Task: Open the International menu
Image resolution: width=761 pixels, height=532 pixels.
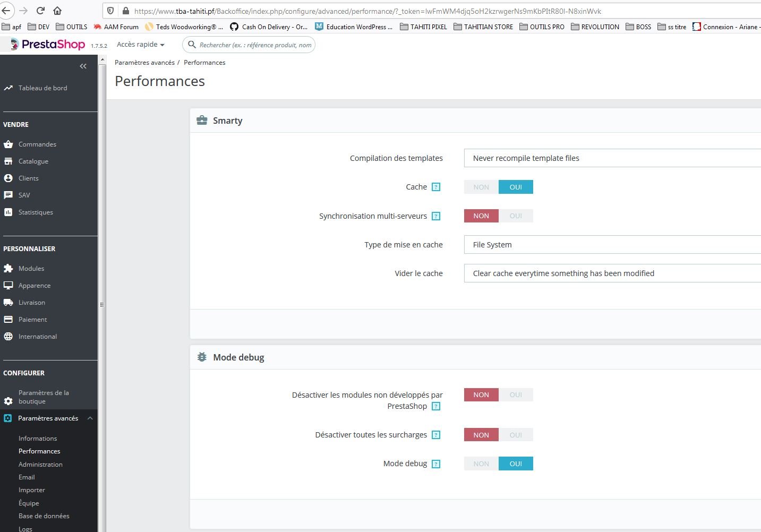Action: (38, 337)
